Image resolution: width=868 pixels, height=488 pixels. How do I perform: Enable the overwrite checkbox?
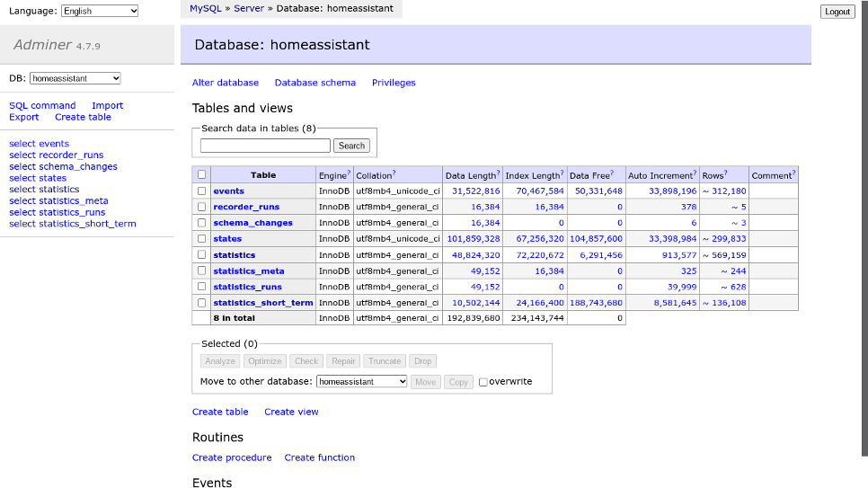[x=483, y=382]
